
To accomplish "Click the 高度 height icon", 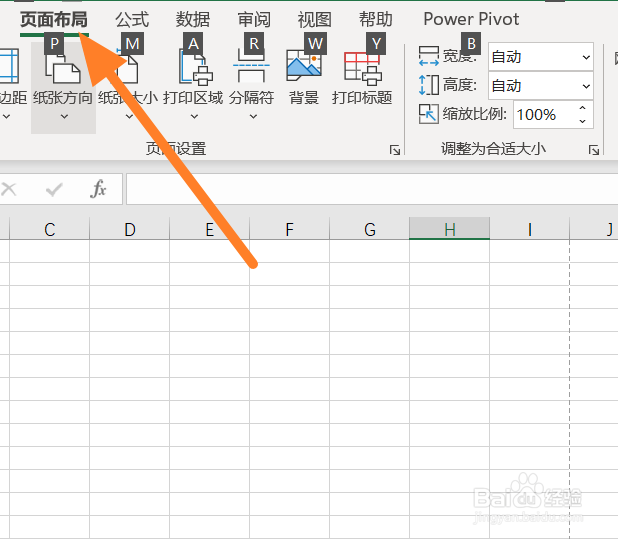I will click(x=428, y=85).
